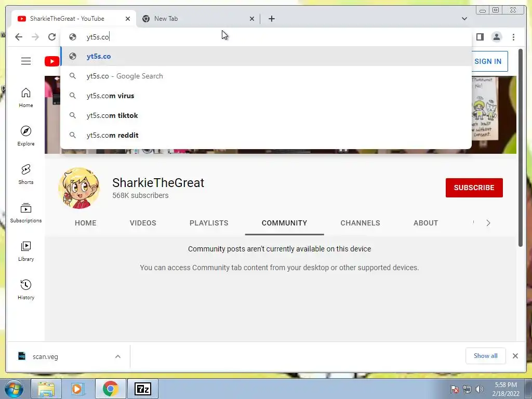Choose the 'yt5s.co - Google Search' suggestion
The height and width of the screenshot is (399, 532).
click(265, 76)
